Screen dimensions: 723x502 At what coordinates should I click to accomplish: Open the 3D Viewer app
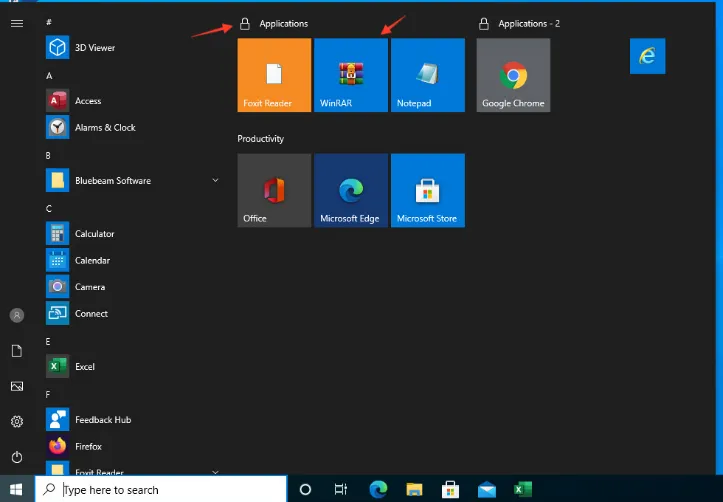[133, 47]
